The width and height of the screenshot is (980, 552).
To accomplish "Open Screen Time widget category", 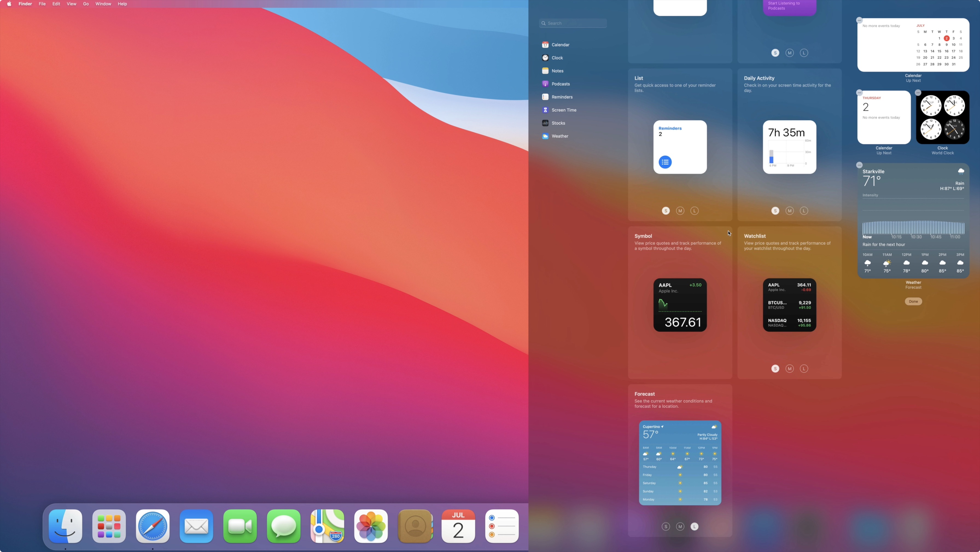I will [564, 110].
